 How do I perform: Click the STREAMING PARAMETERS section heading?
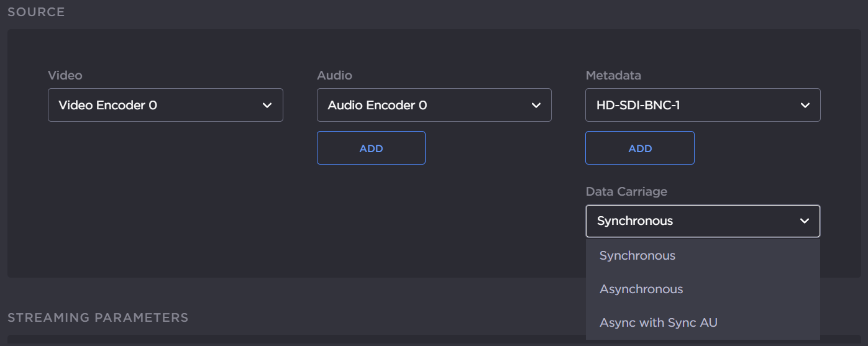[x=98, y=317]
